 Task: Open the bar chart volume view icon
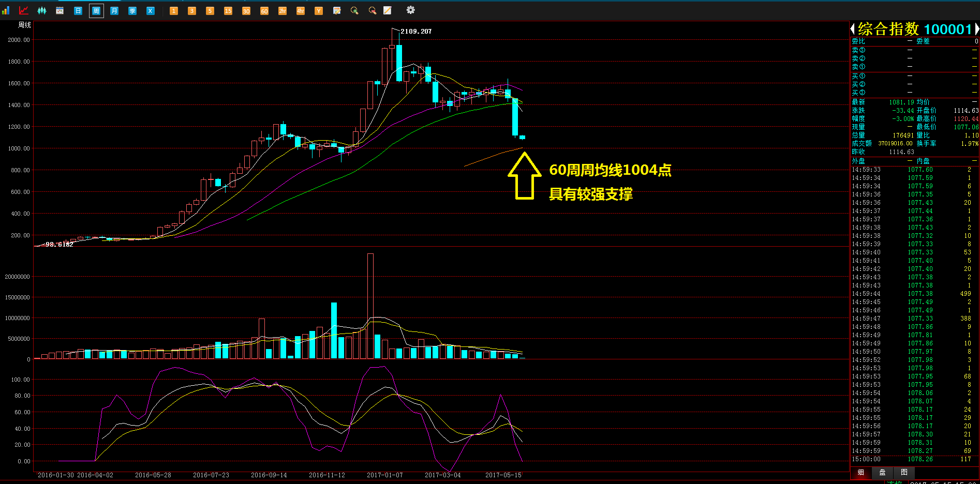[x=6, y=10]
